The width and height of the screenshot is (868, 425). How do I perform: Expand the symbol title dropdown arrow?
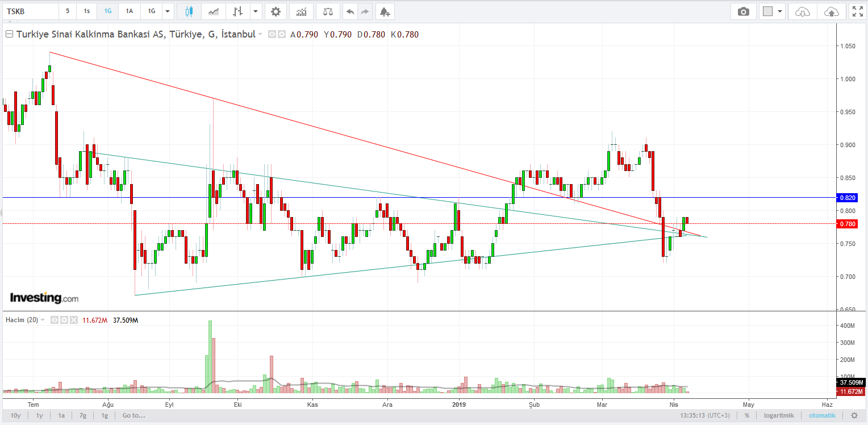tap(260, 35)
